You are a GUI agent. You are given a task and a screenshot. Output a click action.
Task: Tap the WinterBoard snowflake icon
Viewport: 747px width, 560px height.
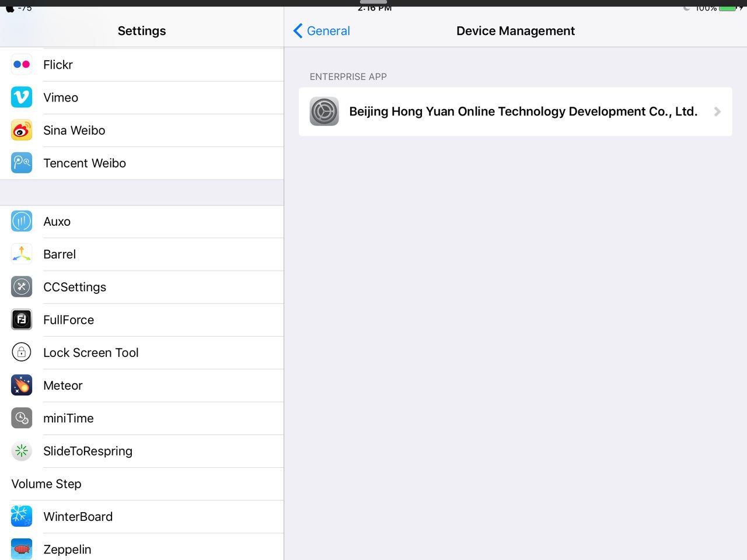point(22,516)
